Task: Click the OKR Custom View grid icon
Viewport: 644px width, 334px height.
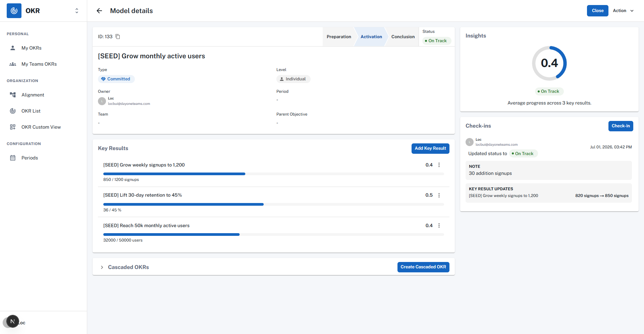Action: 13,127
